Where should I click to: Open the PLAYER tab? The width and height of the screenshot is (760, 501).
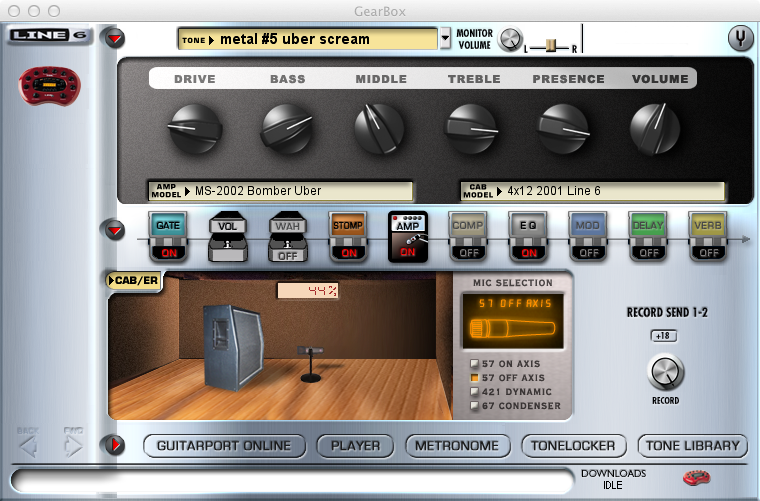point(355,446)
